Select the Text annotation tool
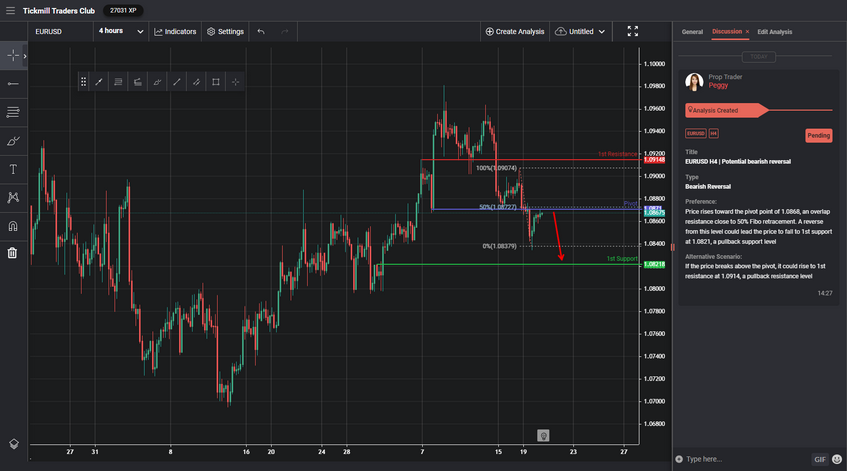Image resolution: width=847 pixels, height=471 pixels. (x=13, y=169)
